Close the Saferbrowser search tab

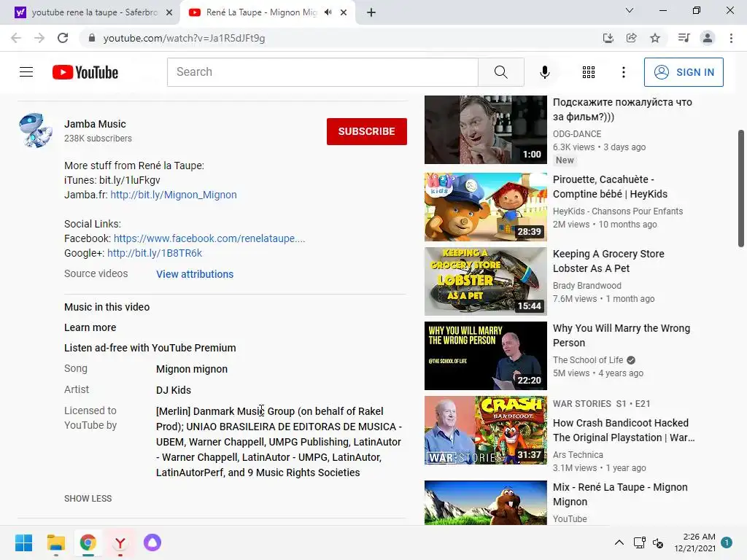pyautogui.click(x=169, y=12)
